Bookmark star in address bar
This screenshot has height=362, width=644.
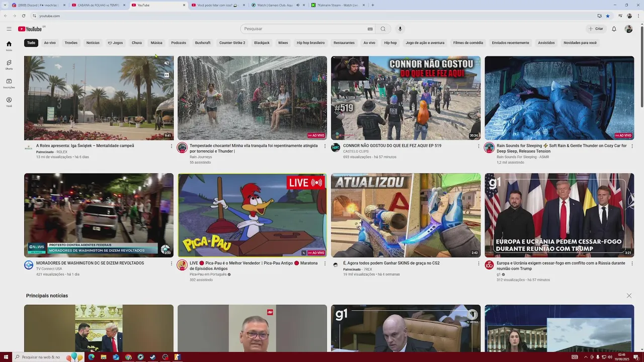pyautogui.click(x=607, y=16)
